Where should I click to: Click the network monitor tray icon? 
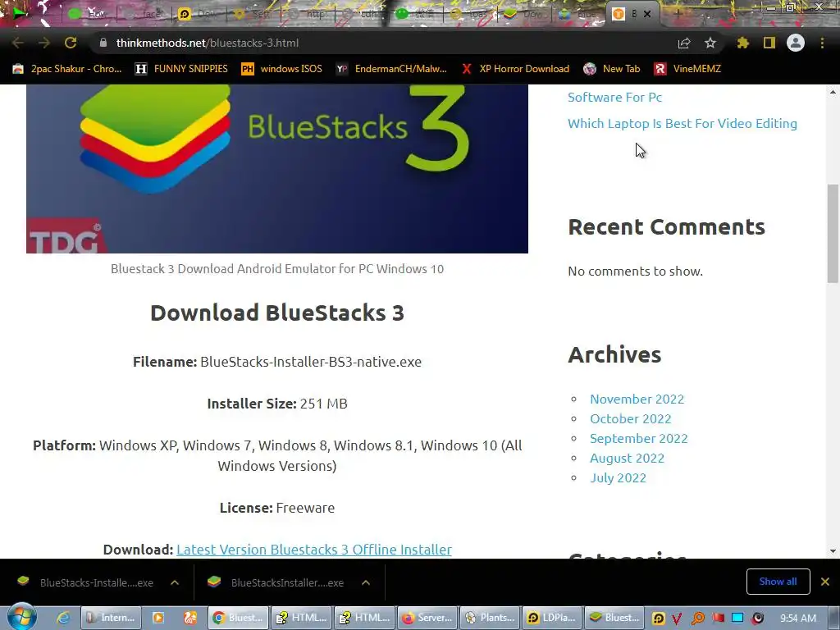pos(737,619)
